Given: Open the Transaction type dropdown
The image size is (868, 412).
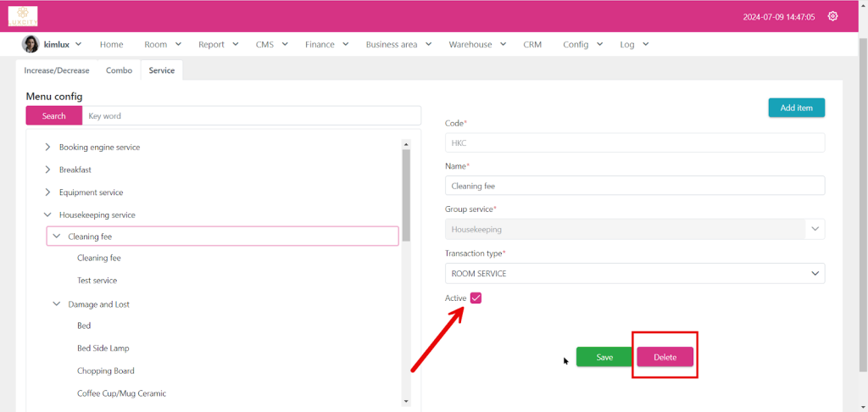Looking at the screenshot, I should tap(634, 274).
